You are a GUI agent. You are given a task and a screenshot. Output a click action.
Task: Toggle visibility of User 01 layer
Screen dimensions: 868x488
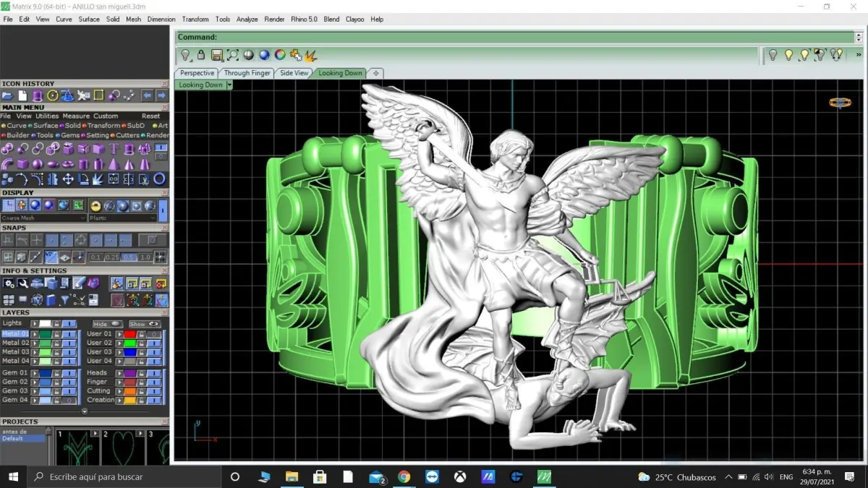(x=154, y=334)
